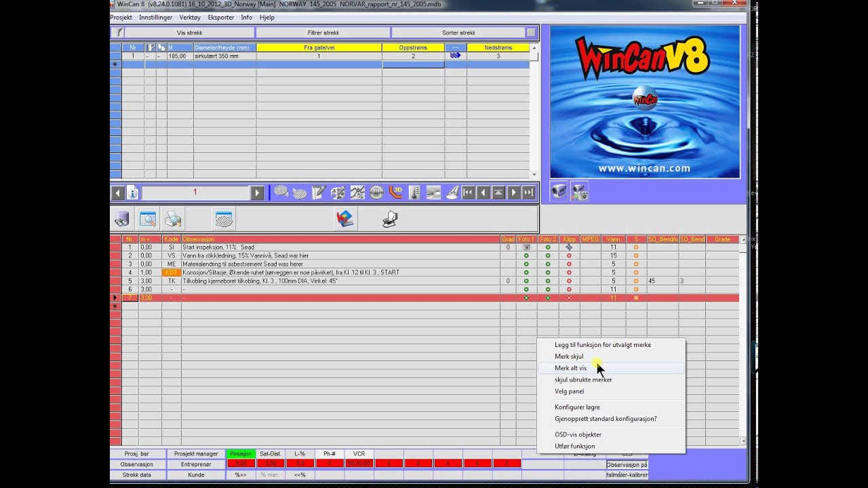Toggle the small square right of Sorter strekk
Screen dimensions: 868x488
click(x=531, y=33)
